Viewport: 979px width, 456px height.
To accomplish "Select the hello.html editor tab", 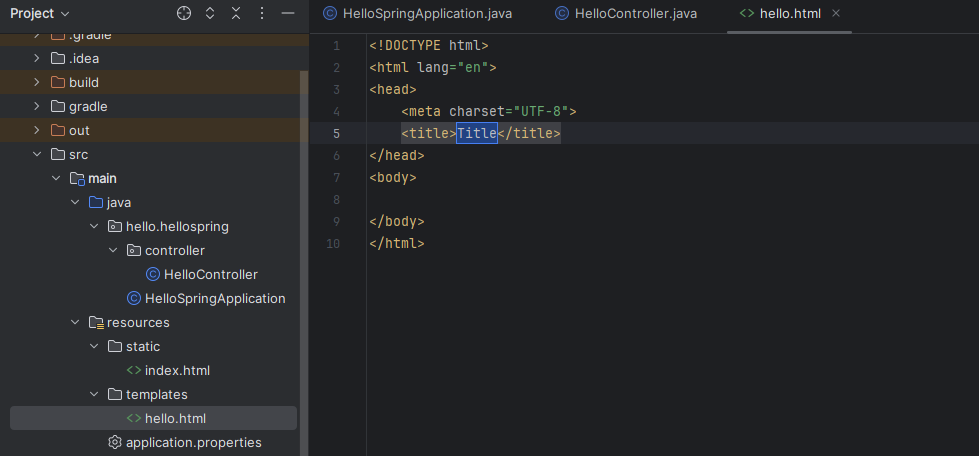I will (790, 14).
